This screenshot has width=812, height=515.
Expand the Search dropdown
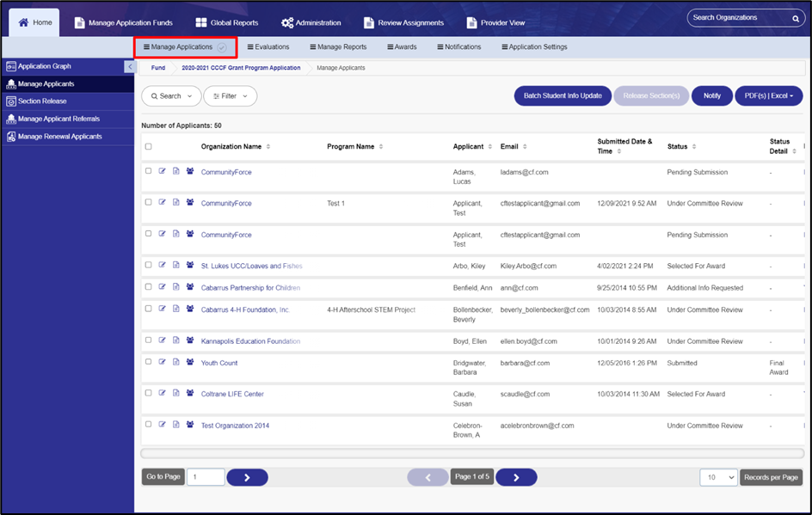click(171, 96)
